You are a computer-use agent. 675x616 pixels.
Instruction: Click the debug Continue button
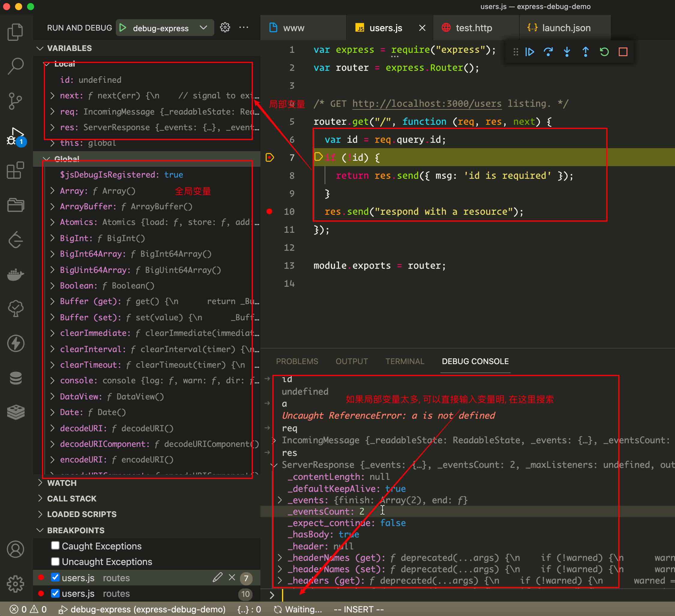[530, 52]
